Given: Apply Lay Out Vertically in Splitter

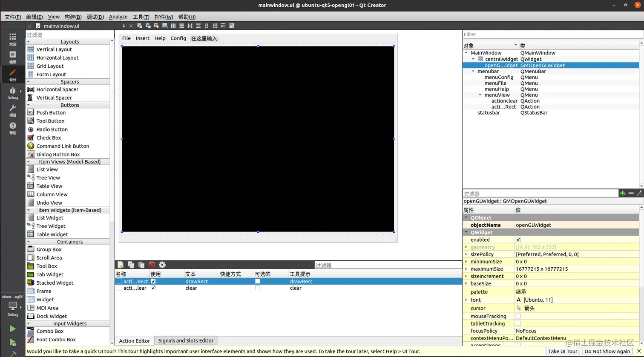Looking at the screenshot, I should click(198, 26).
